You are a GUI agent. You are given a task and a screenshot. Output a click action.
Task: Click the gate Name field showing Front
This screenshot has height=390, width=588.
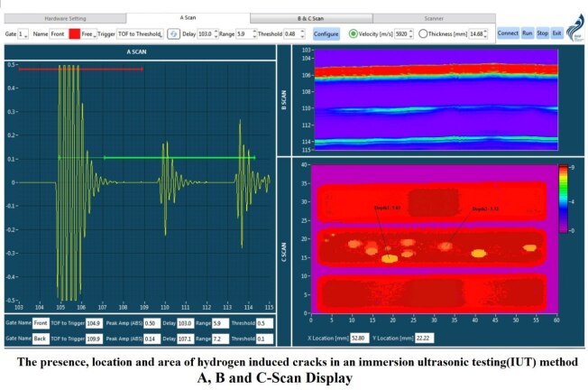(x=58, y=33)
